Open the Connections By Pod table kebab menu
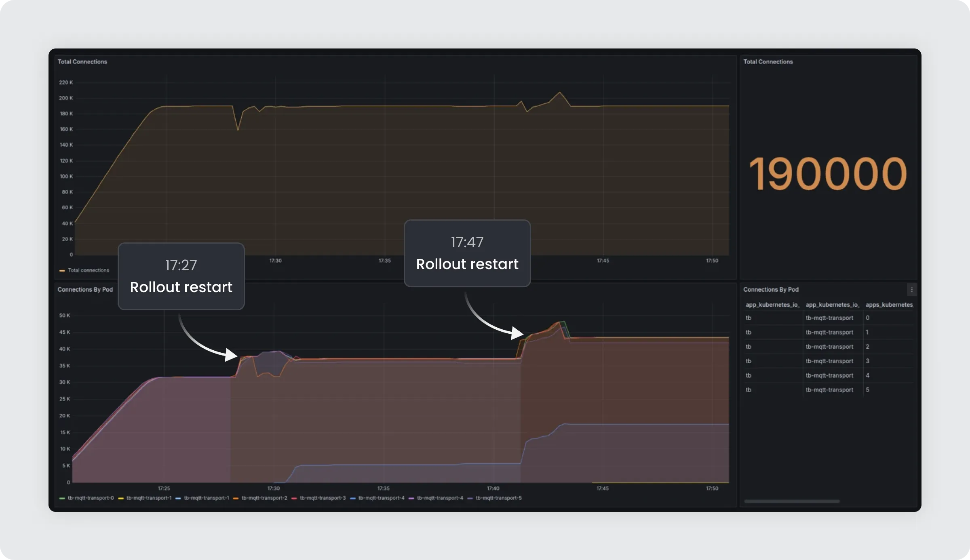Image resolution: width=970 pixels, height=560 pixels. (x=911, y=290)
